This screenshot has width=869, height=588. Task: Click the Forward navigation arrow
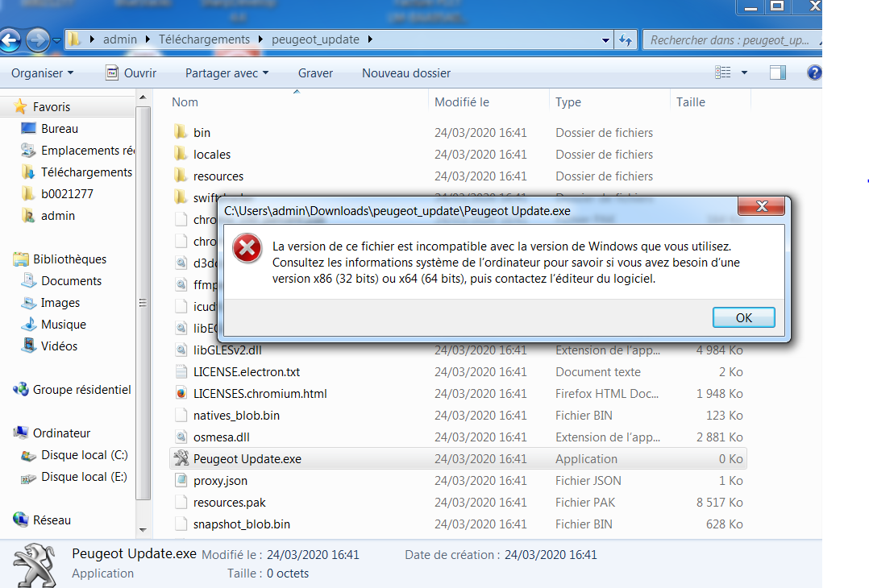(x=38, y=39)
